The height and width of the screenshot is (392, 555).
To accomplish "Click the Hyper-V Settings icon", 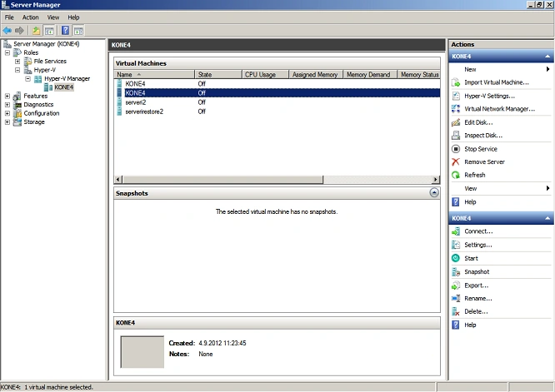I will pos(456,96).
